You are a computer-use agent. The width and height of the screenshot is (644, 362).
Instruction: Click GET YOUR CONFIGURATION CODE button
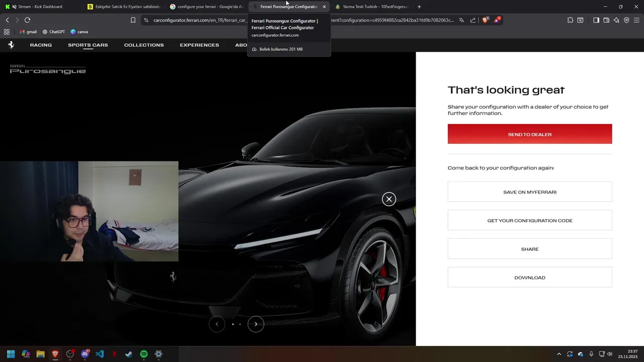pos(530,220)
